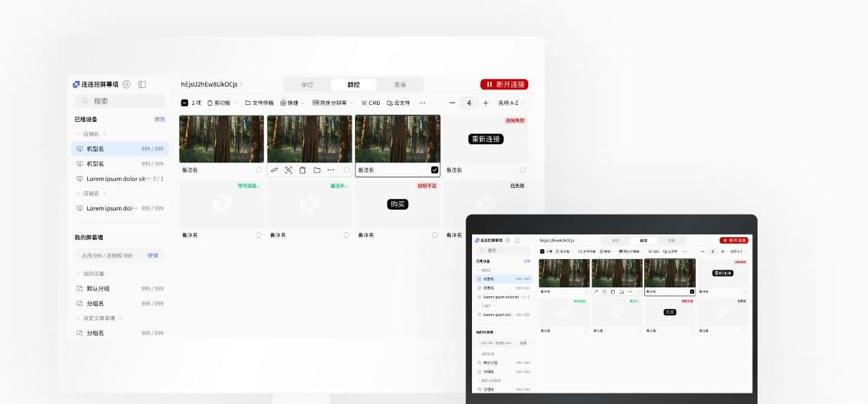
Task: Open the 名称 A-Z sort dropdown
Action: (x=511, y=103)
